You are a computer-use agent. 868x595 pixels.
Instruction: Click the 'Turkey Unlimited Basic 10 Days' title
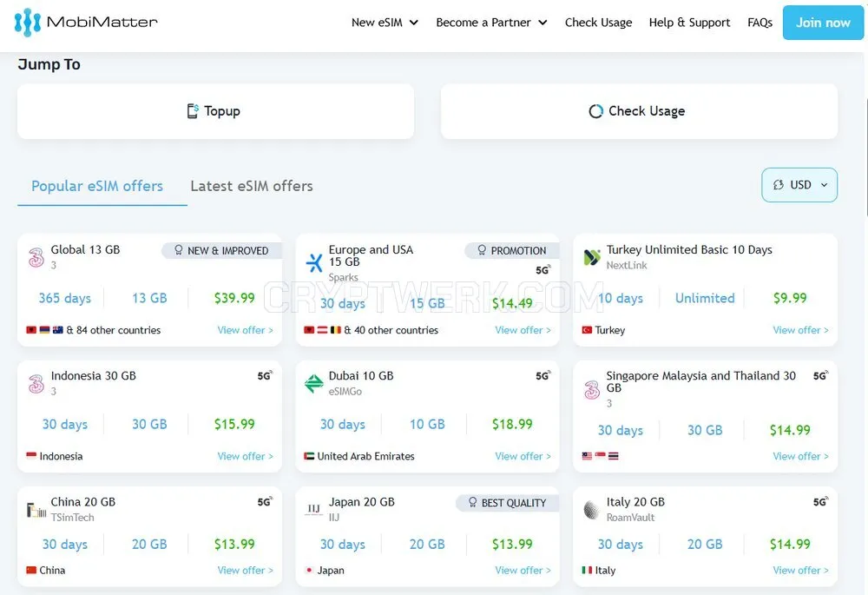click(689, 250)
